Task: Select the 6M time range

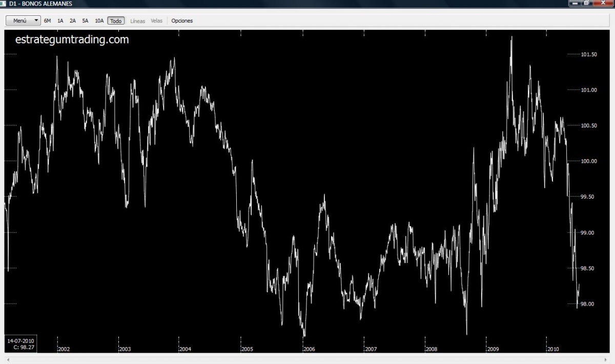Action: (48, 21)
